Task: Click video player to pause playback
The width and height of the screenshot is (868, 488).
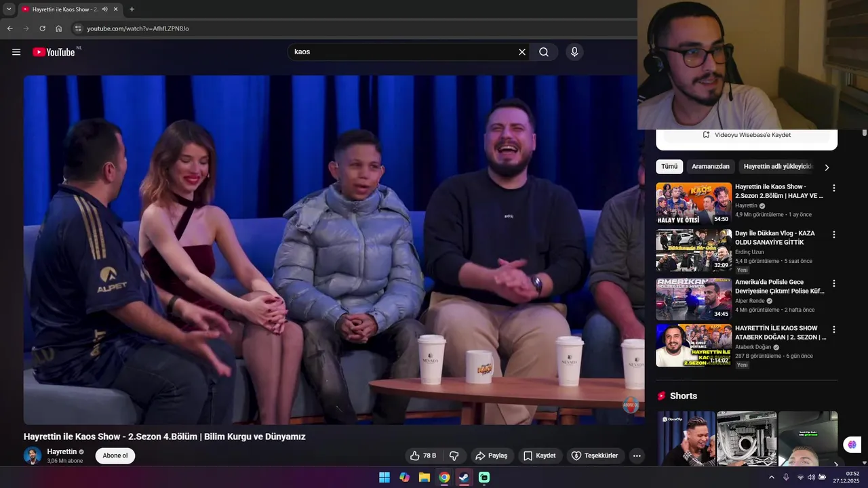Action: (334, 250)
